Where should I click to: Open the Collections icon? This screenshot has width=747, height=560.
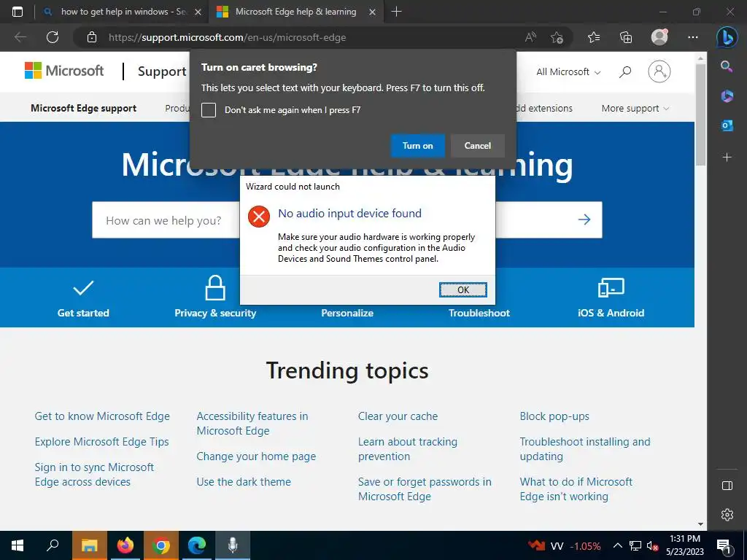tap(625, 37)
